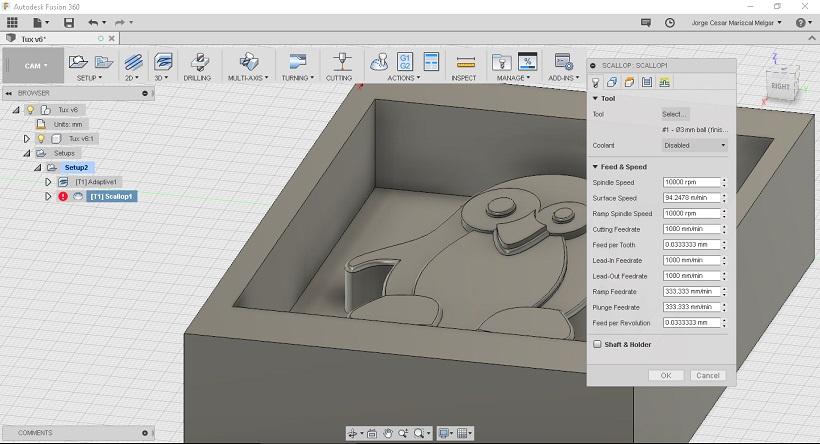This screenshot has width=820, height=444.
Task: Switch to the Heights tab in Scallop dialog
Action: point(630,82)
